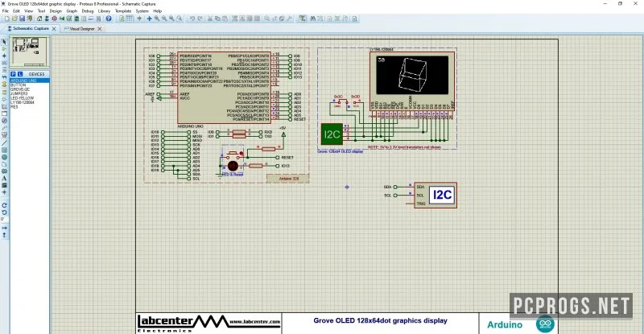Activate Component Mode in the left toolbar
Viewport: 644px width, 334px height.
(4, 48)
